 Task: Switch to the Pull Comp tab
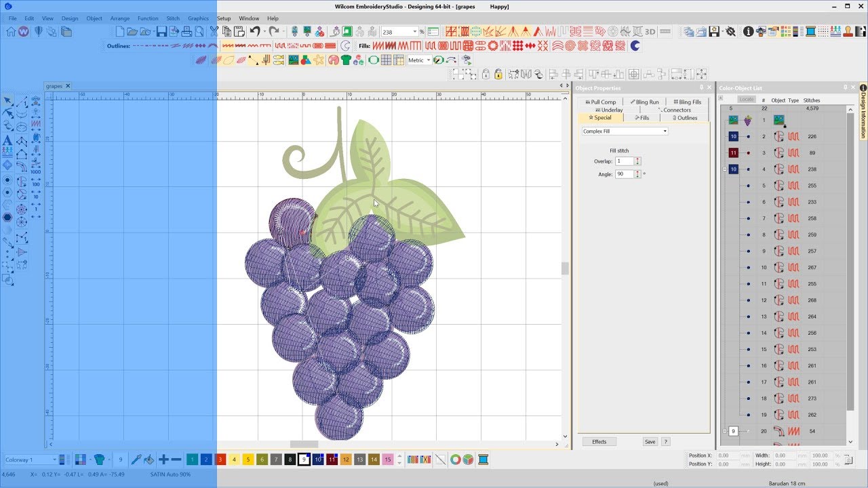(601, 102)
